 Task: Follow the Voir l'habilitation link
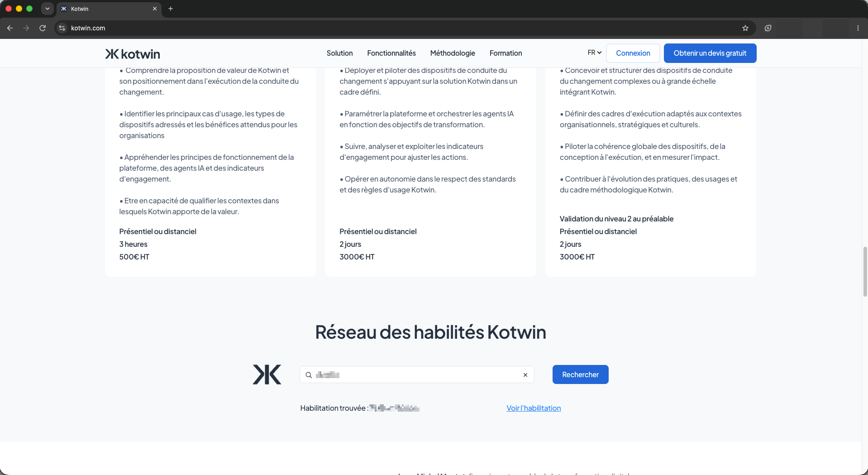tap(534, 408)
